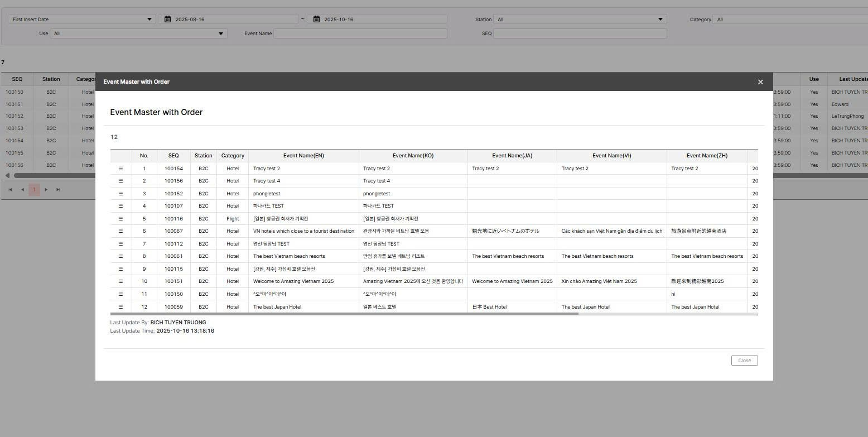Click drag handle for row 12
The height and width of the screenshot is (437, 868).
[120, 307]
